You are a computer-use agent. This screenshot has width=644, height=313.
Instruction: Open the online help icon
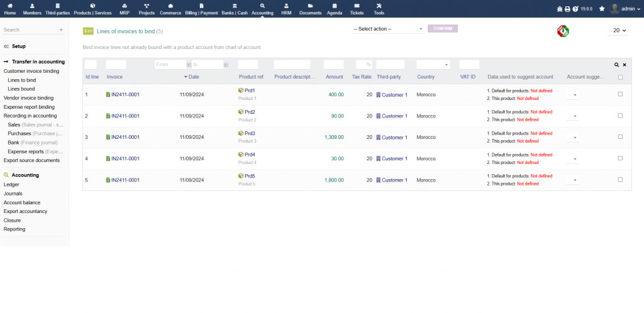click(x=575, y=9)
